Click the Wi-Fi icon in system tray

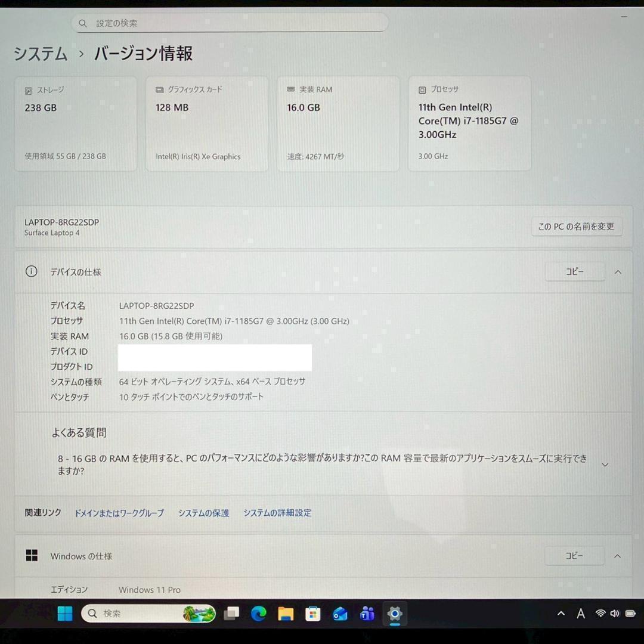[x=600, y=614]
